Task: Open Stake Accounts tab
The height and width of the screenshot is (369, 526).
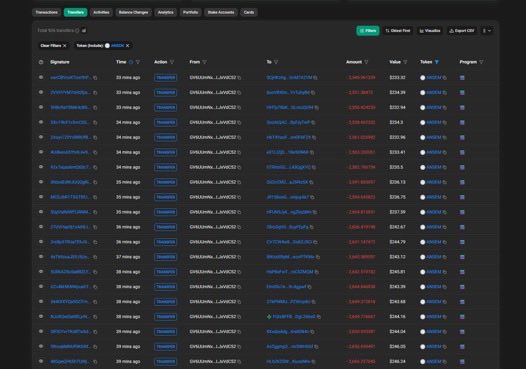Action: (x=221, y=12)
